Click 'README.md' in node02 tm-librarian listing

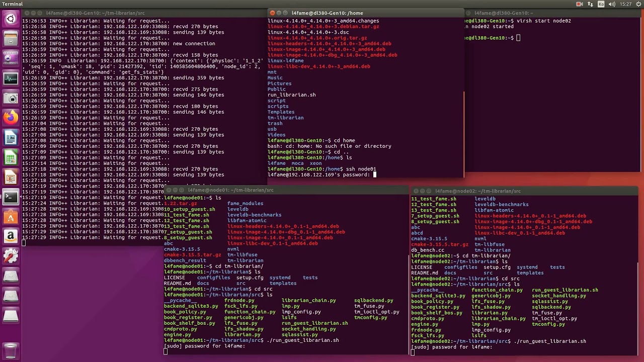425,273
